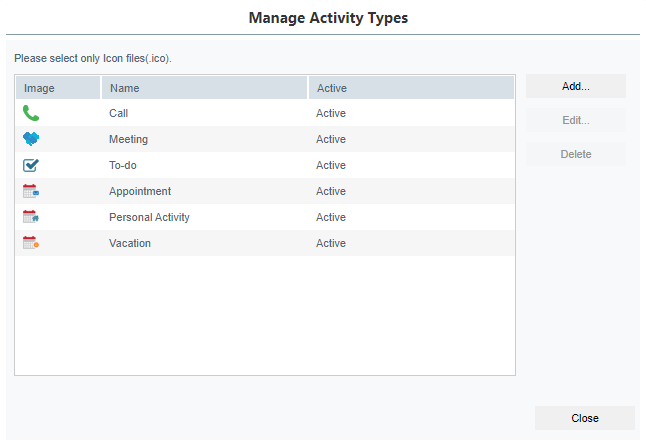Viewport: 646px width, 446px height.
Task: Click the Appointment calendar icon
Action: 31,191
